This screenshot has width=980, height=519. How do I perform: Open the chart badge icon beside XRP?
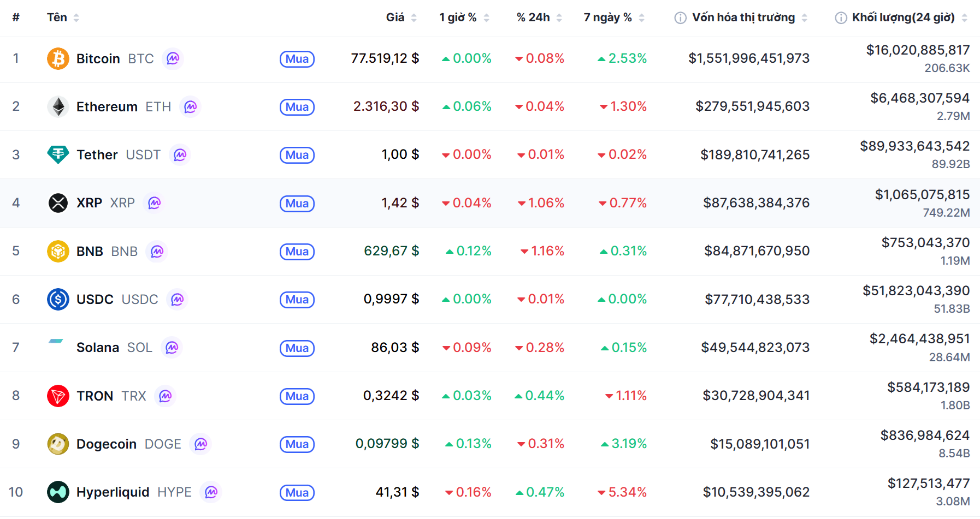pyautogui.click(x=155, y=203)
